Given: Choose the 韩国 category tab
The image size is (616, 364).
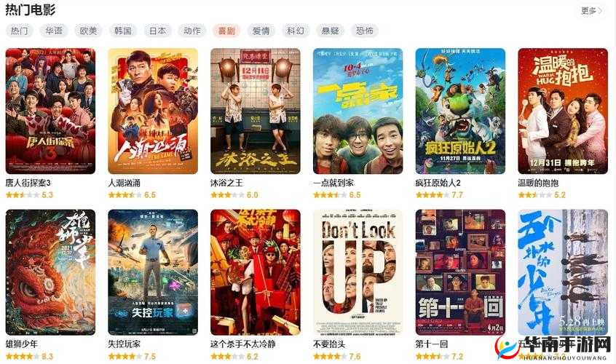Looking at the screenshot, I should [122, 31].
